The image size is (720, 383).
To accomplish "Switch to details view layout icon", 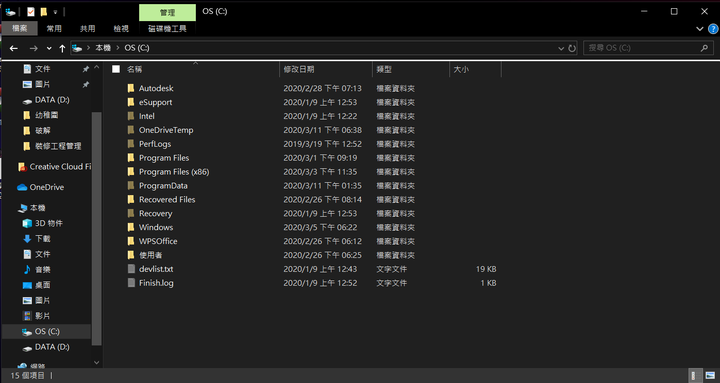I will (x=695, y=375).
